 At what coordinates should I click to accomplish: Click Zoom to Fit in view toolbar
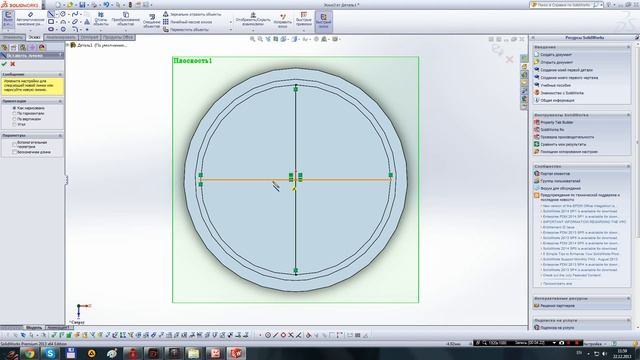point(252,39)
